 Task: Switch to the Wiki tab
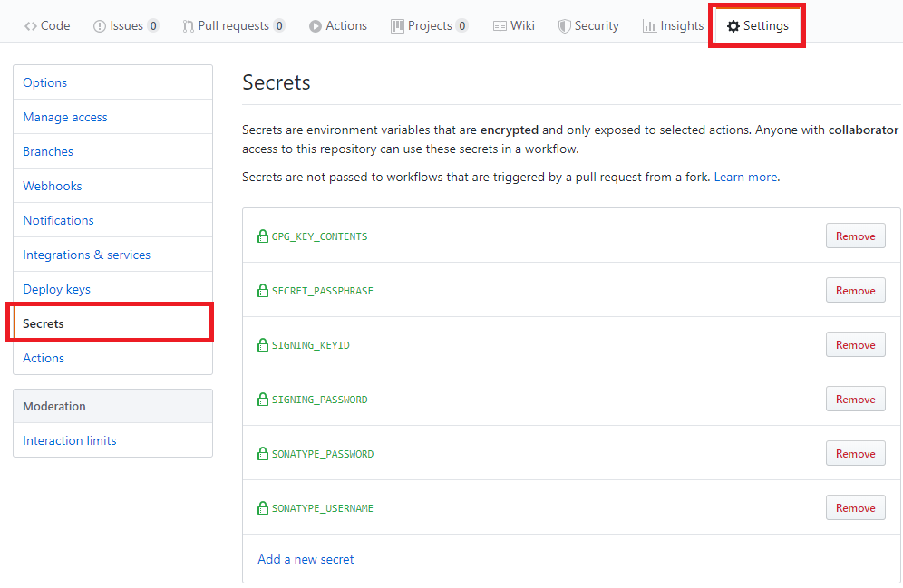point(514,25)
